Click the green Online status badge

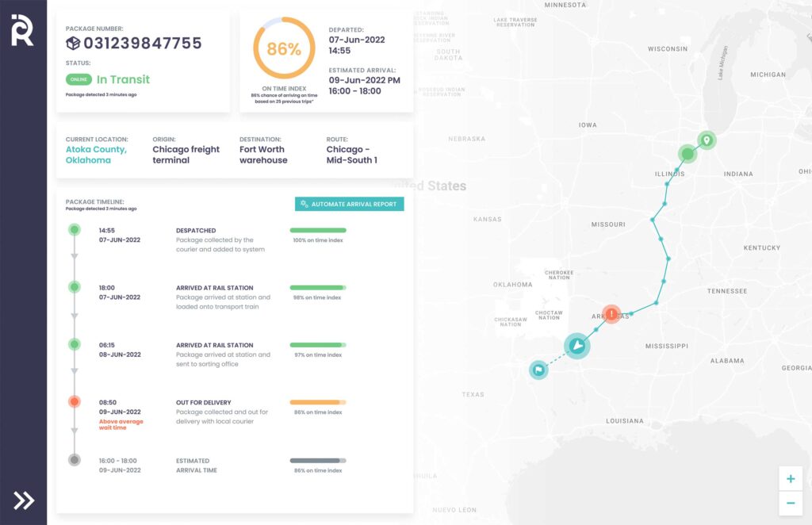click(79, 79)
